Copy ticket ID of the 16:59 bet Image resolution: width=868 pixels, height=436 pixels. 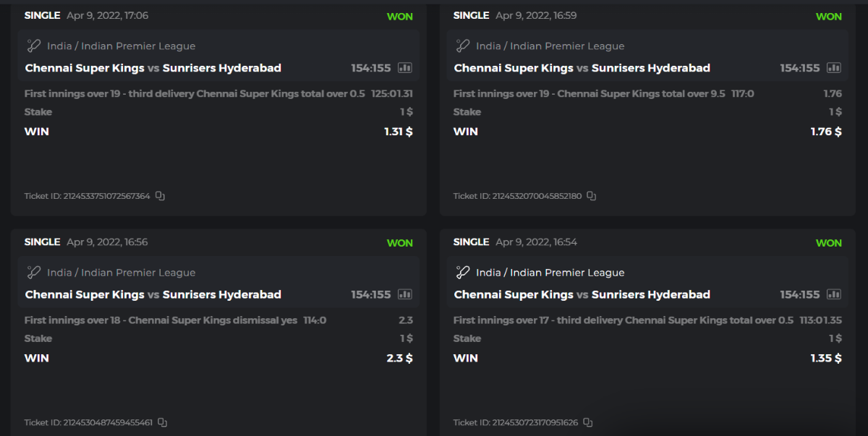click(591, 196)
